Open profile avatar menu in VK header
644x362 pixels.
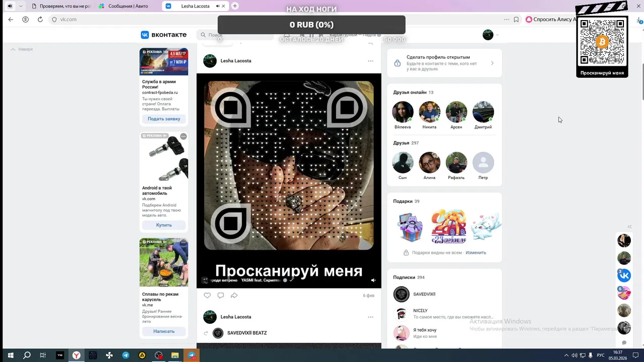coord(491,35)
